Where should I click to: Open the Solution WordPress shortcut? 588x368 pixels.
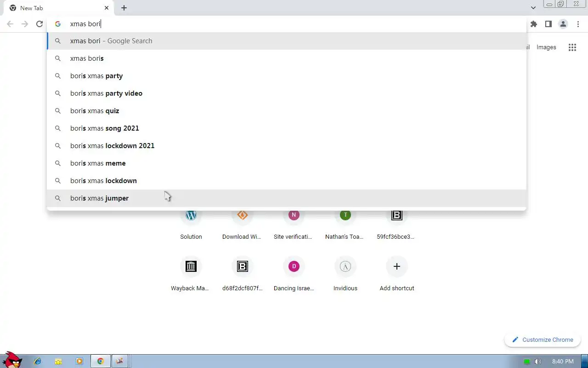pyautogui.click(x=191, y=225)
